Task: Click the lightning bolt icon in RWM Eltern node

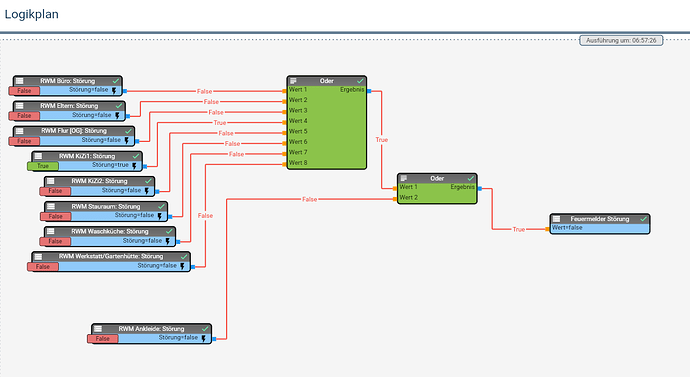Action: coord(117,116)
